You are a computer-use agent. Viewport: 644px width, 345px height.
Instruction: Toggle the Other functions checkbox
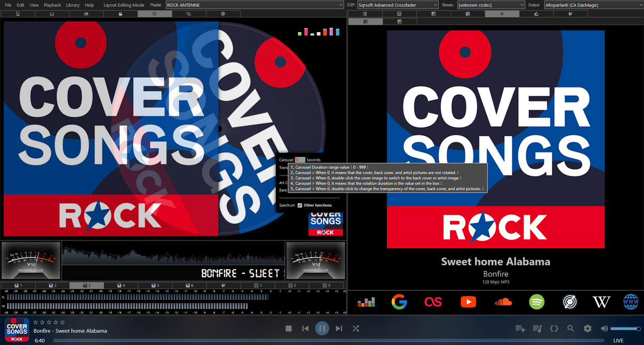[x=300, y=205]
